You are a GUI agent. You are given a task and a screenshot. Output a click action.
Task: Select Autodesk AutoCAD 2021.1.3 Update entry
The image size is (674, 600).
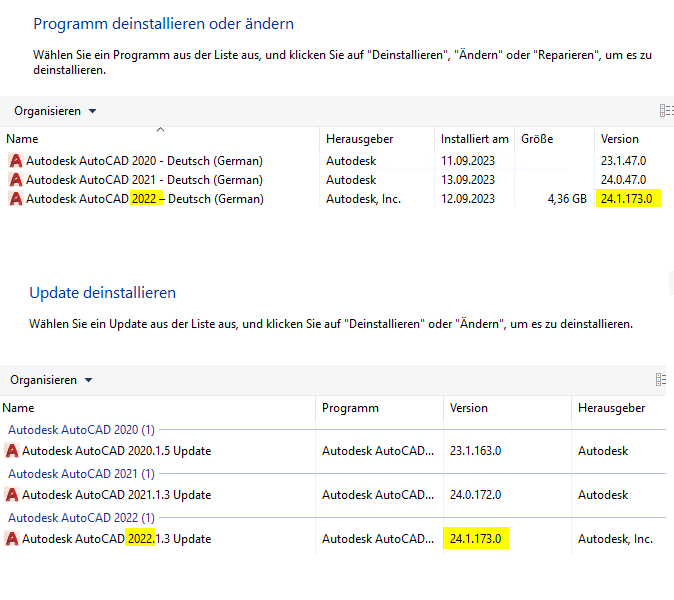pos(116,495)
